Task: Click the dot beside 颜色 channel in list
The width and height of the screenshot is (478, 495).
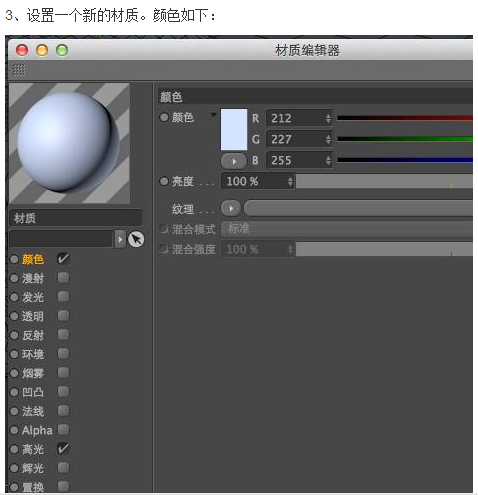Action: (14, 259)
